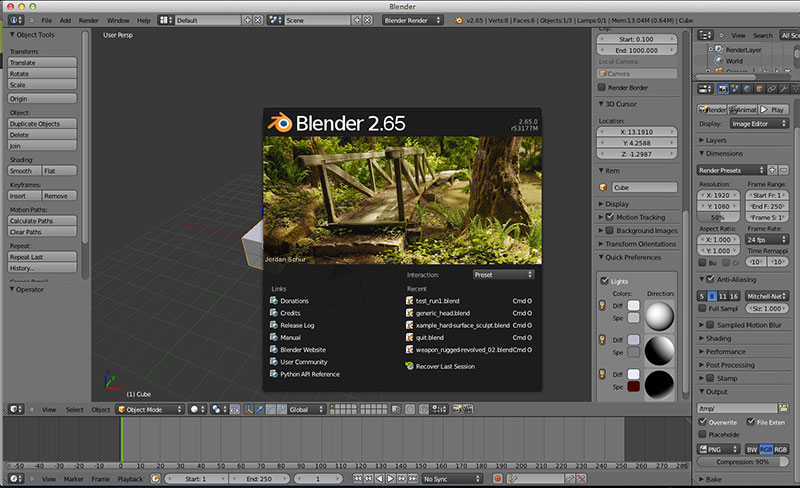The height and width of the screenshot is (488, 800).
Task: Toggle the automatic keyframe record button
Action: click(x=497, y=479)
